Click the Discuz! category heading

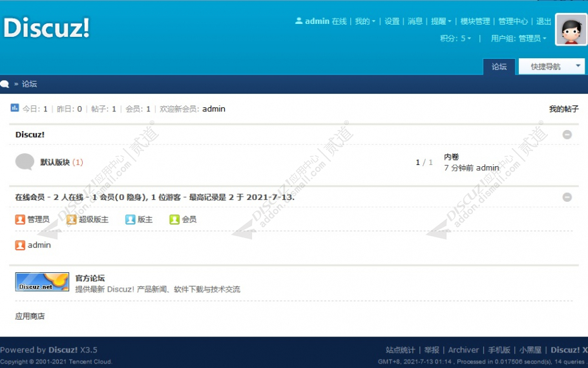click(30, 135)
